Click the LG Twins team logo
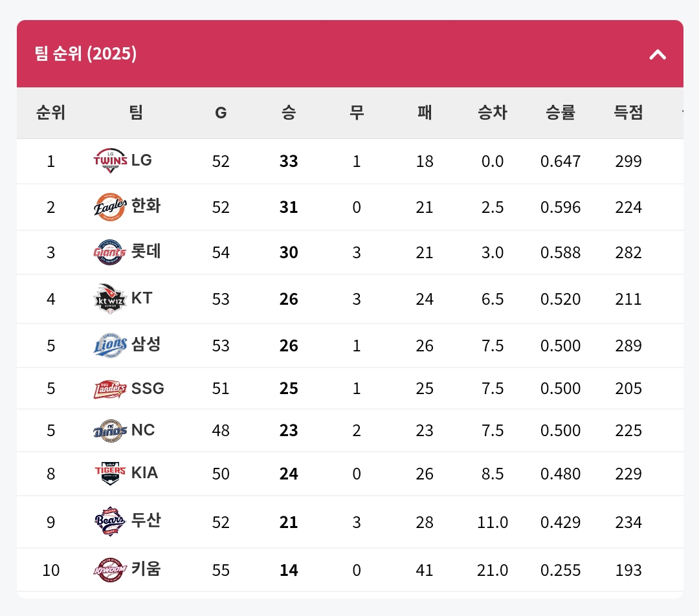The width and height of the screenshot is (699, 616). point(110,160)
